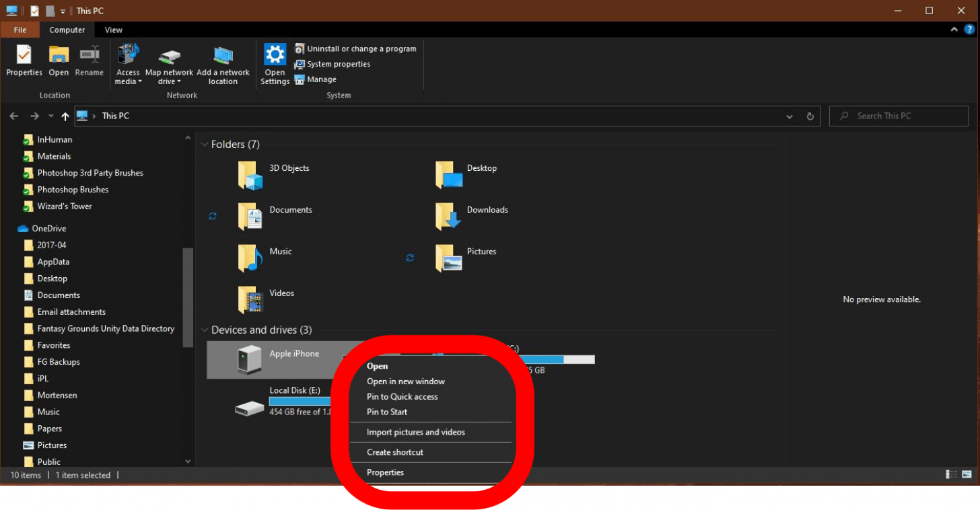
Task: Click the Search This PC box
Action: point(899,116)
